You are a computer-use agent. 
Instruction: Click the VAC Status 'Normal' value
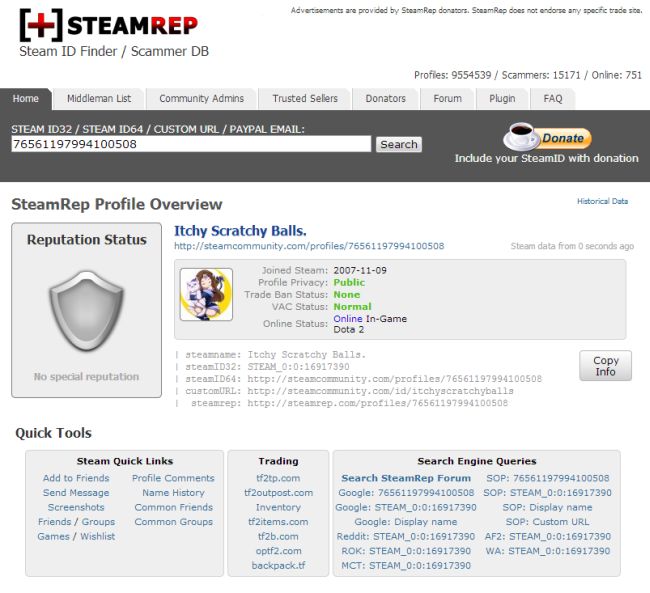pyautogui.click(x=352, y=306)
